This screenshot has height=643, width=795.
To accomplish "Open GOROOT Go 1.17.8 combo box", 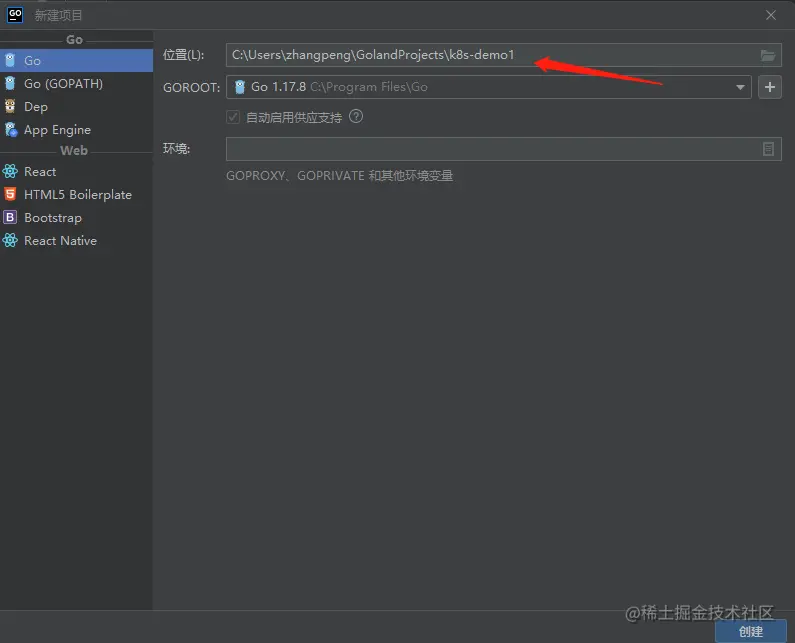I will click(489, 87).
